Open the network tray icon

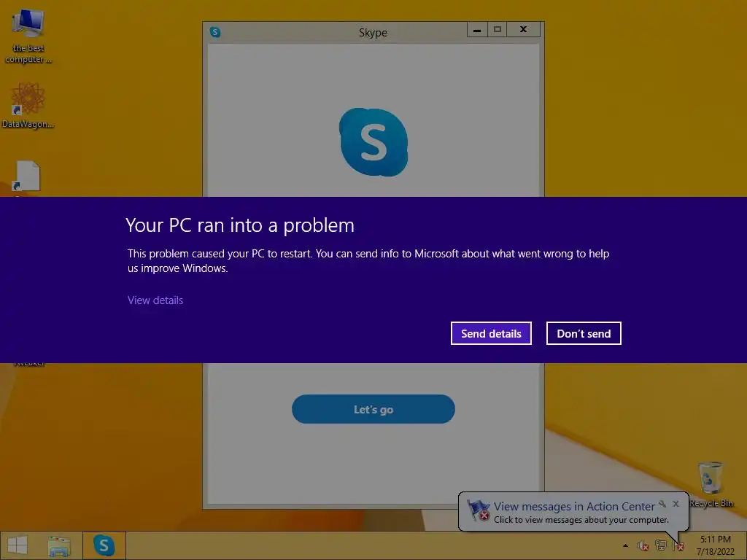click(x=661, y=545)
